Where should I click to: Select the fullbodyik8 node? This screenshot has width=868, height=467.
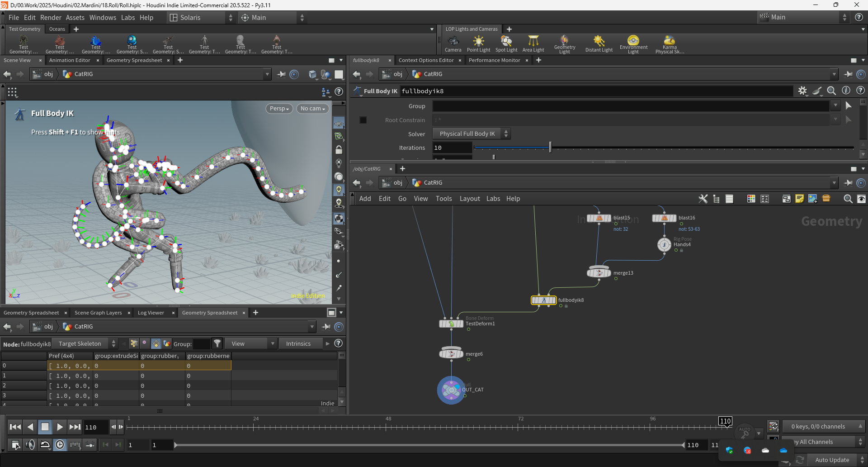coord(543,300)
